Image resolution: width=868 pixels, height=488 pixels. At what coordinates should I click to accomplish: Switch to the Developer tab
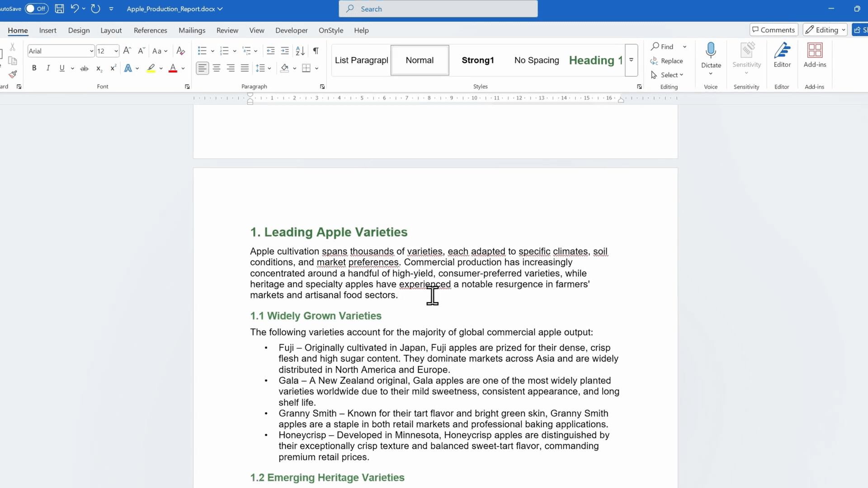pyautogui.click(x=291, y=30)
